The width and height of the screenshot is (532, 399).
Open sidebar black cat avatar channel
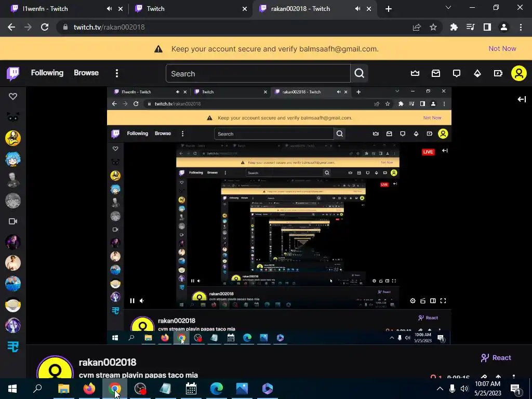pos(13,117)
